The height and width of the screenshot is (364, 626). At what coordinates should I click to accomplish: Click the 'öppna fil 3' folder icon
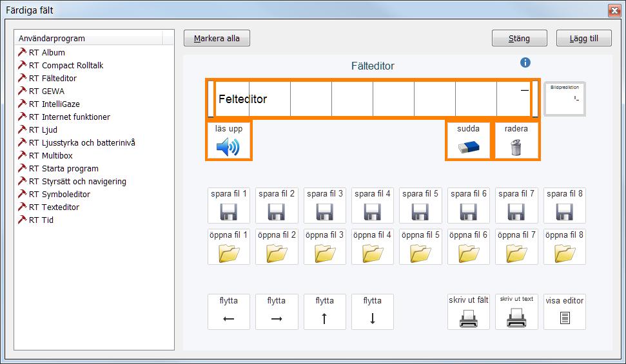tap(325, 253)
